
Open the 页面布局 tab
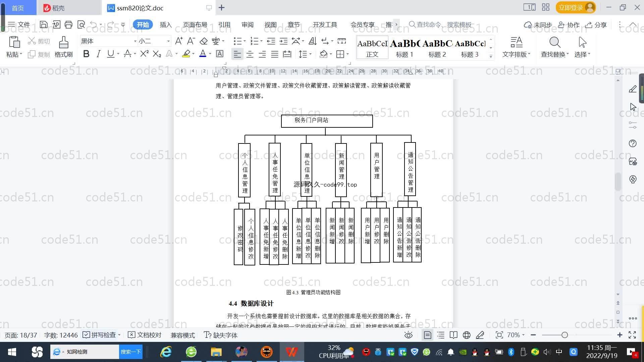[195, 25]
